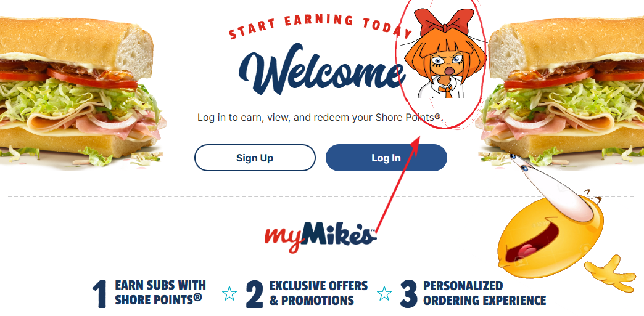Click the Sign Up button
The height and width of the screenshot is (316, 644).
tap(255, 158)
